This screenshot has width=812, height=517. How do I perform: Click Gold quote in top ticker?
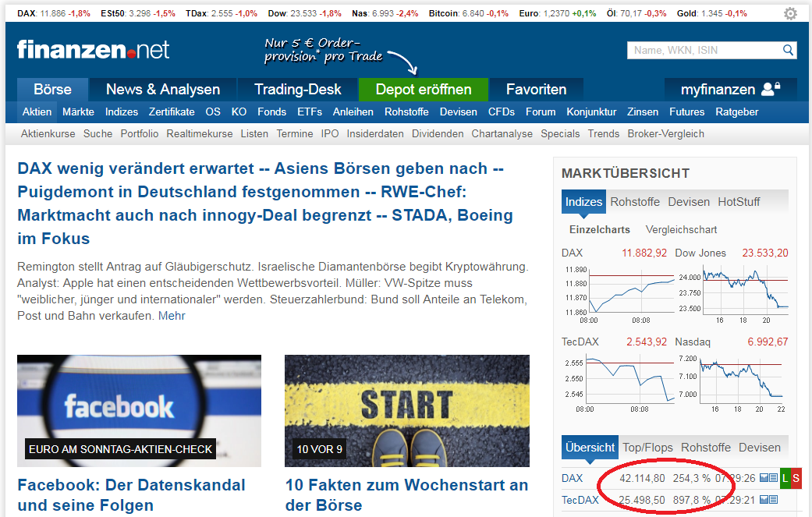712,13
